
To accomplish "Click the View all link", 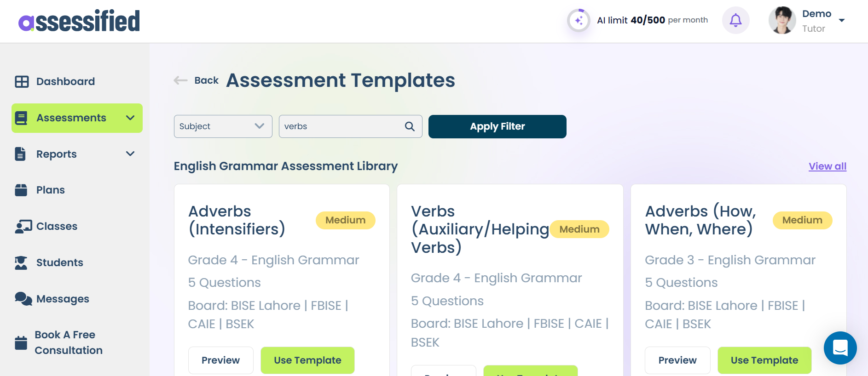I will pyautogui.click(x=827, y=166).
